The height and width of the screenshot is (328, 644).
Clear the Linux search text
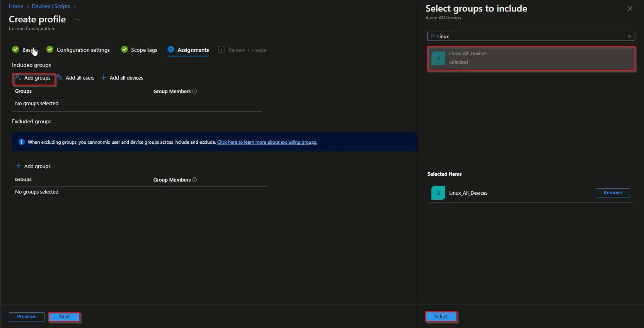coord(630,36)
